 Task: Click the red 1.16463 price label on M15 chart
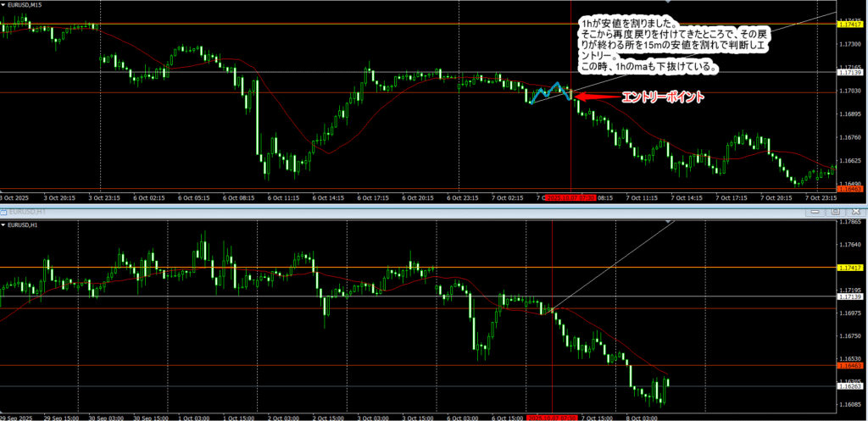851,190
